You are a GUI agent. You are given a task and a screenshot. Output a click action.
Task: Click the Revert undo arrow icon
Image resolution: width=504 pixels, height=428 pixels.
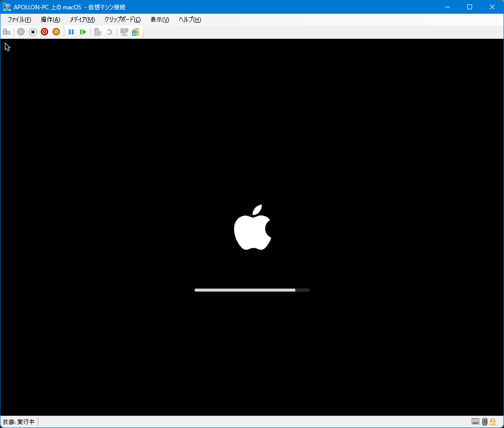coord(110,32)
